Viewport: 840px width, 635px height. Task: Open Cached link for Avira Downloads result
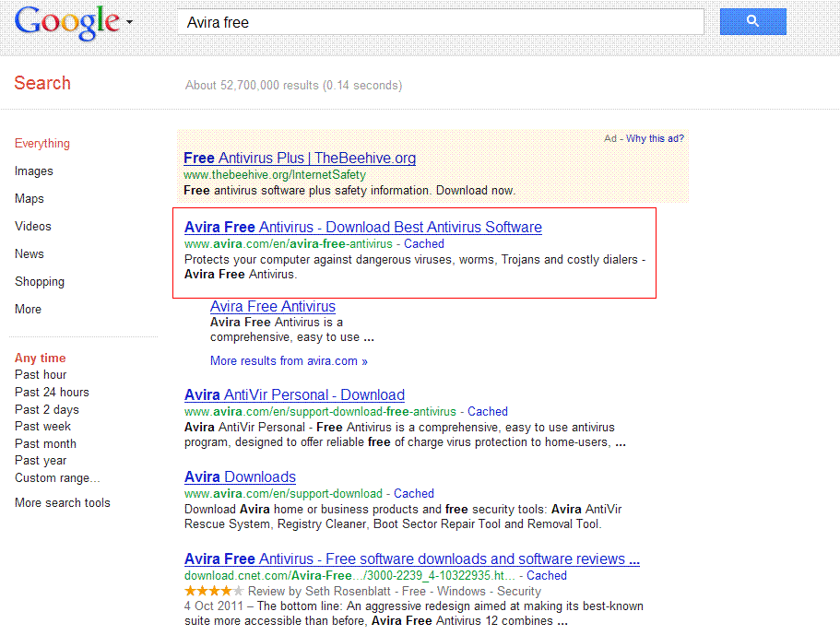click(x=414, y=493)
